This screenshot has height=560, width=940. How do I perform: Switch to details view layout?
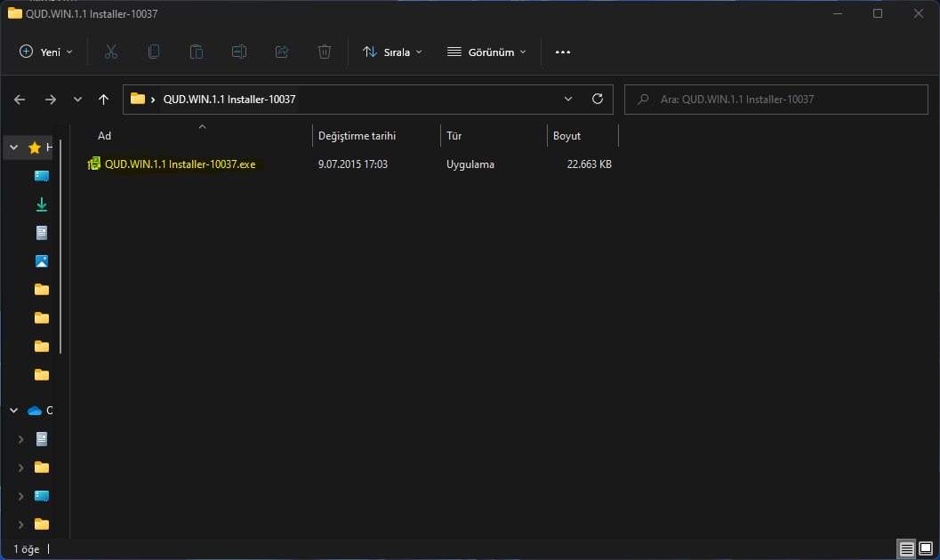(906, 548)
